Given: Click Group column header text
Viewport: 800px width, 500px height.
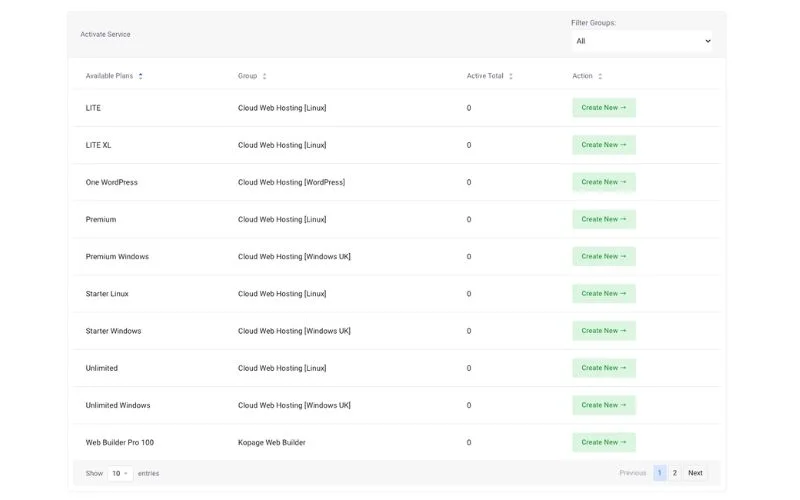Looking at the screenshot, I should coord(247,76).
